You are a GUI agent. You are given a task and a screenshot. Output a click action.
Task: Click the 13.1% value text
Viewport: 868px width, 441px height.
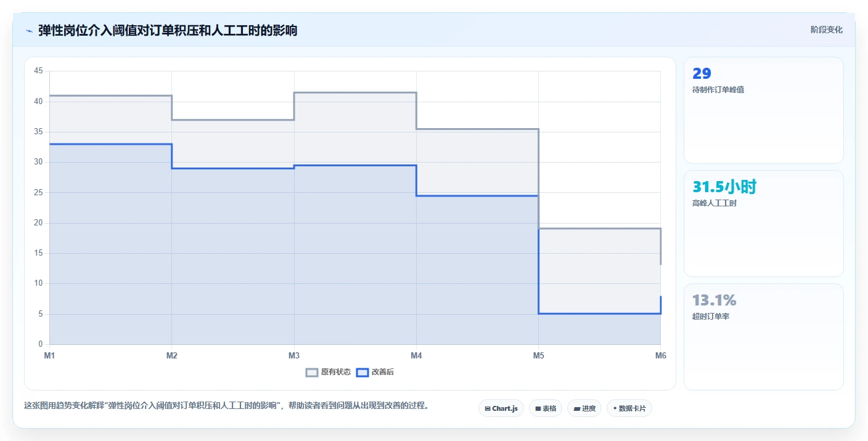point(714,301)
